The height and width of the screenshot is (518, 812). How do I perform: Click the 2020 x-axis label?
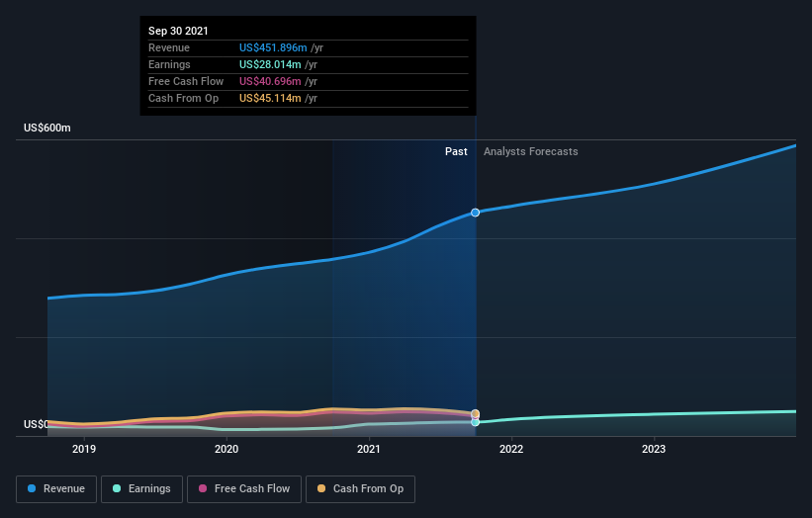(x=226, y=449)
